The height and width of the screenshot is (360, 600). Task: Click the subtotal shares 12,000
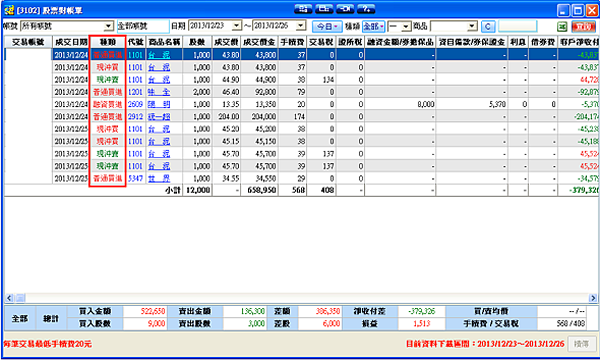(198, 190)
